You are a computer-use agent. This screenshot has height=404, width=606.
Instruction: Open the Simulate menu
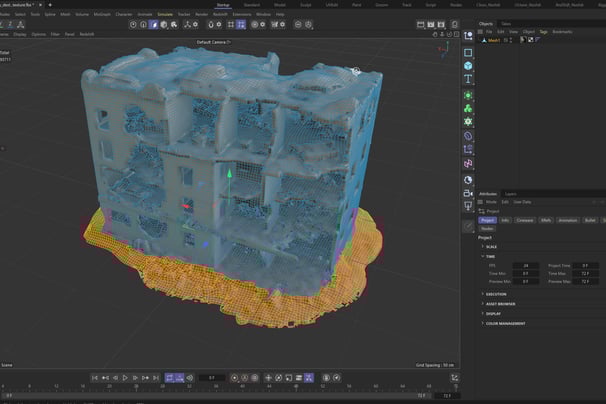165,14
